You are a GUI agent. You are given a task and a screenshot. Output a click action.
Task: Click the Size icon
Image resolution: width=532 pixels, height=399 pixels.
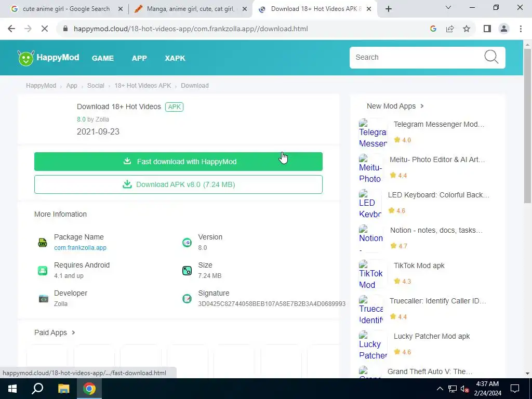pyautogui.click(x=187, y=270)
